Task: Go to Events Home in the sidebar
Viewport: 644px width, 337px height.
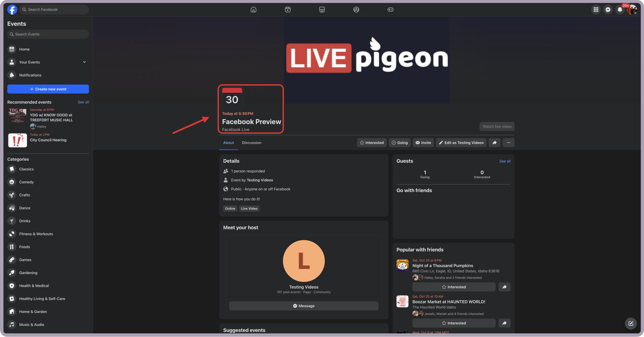Action: [48, 49]
